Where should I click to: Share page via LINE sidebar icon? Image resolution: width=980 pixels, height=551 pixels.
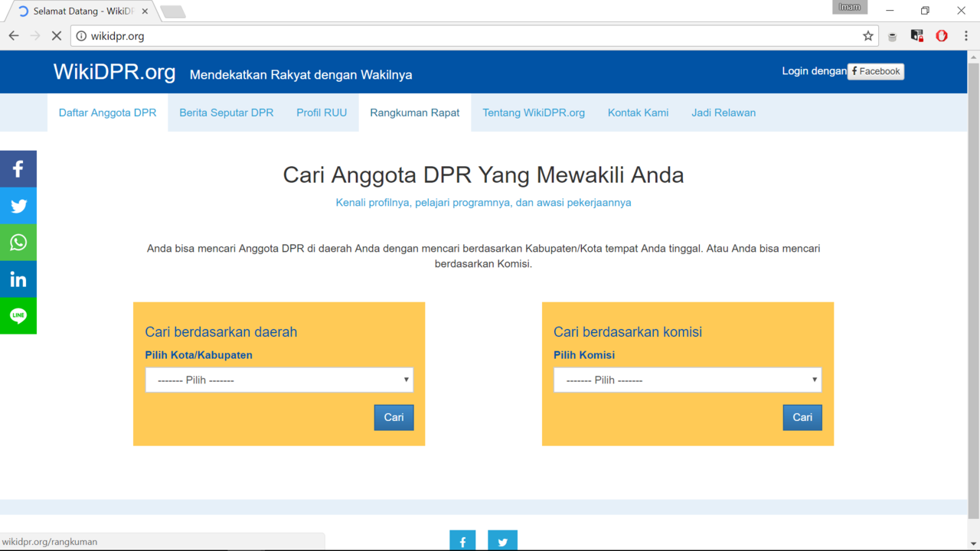pyautogui.click(x=18, y=316)
